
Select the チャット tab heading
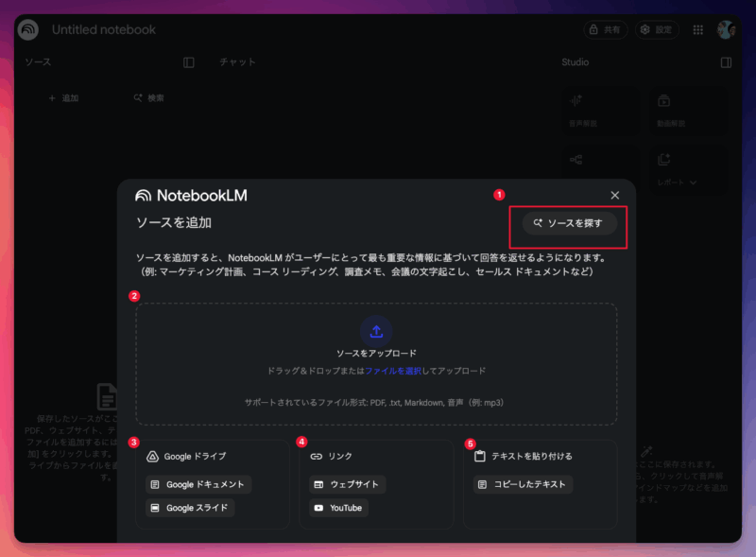tap(238, 61)
